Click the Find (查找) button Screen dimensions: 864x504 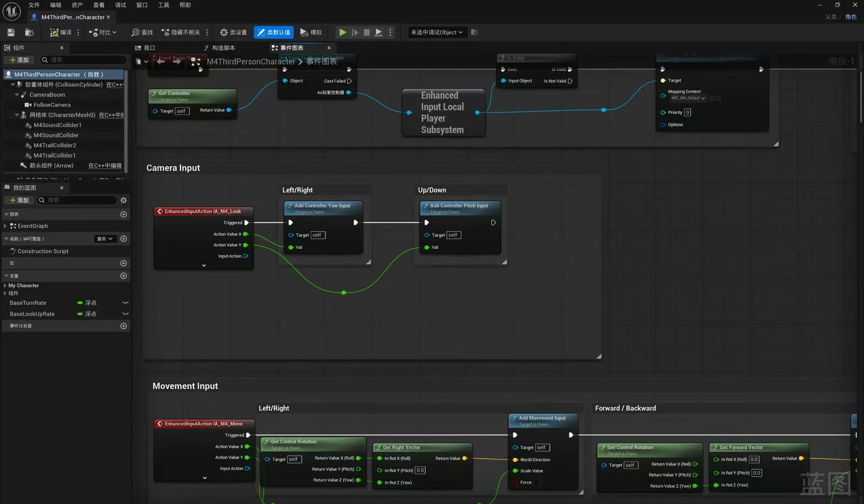(x=142, y=32)
